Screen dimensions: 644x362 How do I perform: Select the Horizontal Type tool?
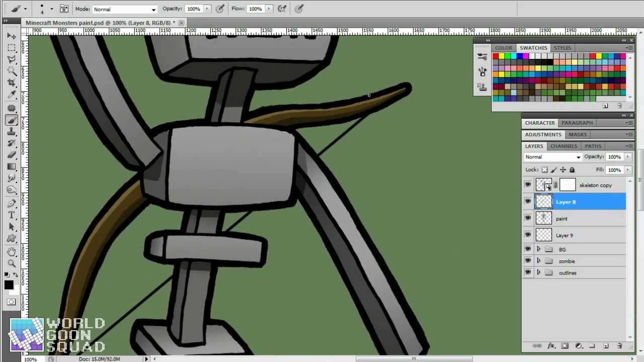click(x=12, y=215)
